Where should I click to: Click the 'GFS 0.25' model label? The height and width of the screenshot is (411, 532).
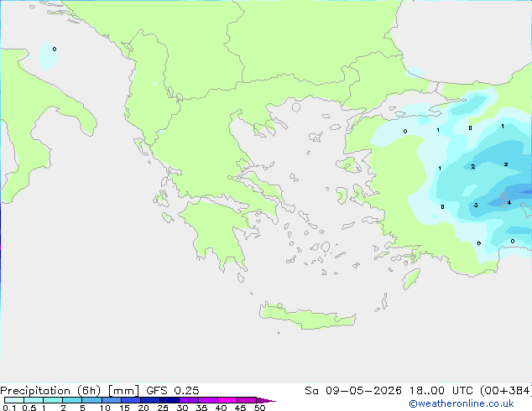173,391
